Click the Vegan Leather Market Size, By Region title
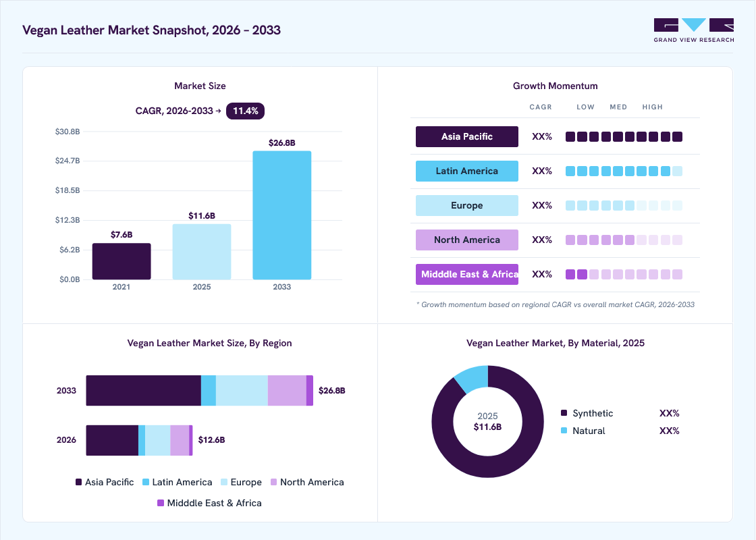This screenshot has height=540, width=756. point(210,344)
